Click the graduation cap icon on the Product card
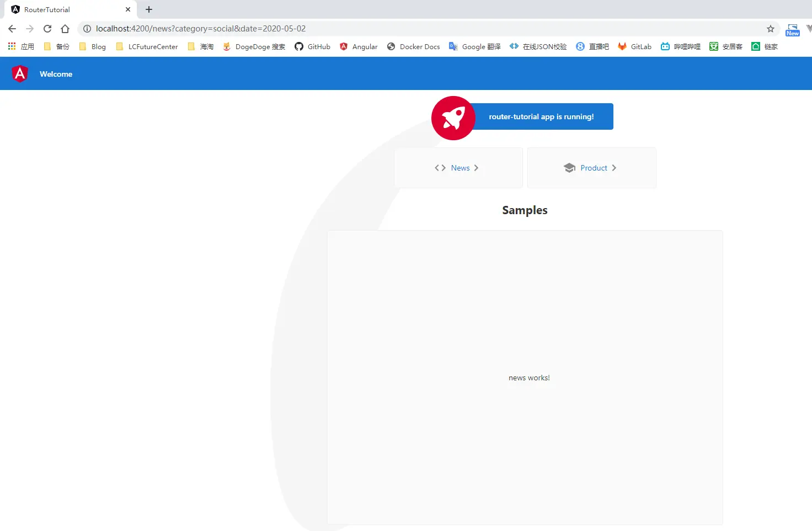The height and width of the screenshot is (531, 812). click(x=569, y=167)
